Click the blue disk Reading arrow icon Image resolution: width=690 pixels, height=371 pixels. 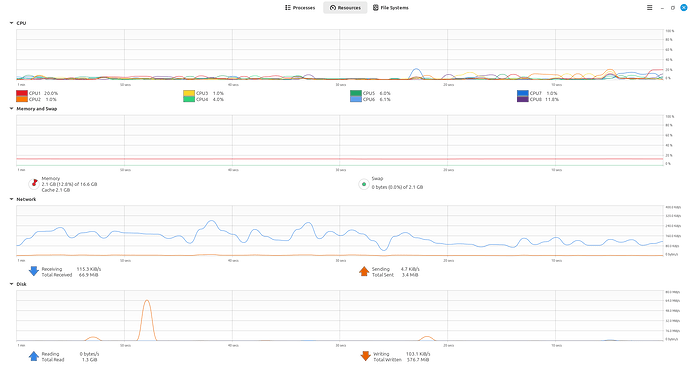tap(33, 356)
